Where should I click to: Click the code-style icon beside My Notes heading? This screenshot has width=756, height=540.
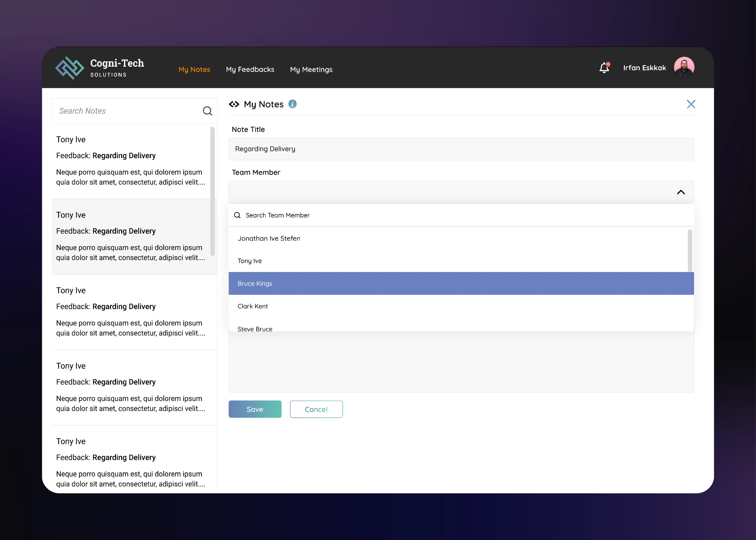[234, 104]
